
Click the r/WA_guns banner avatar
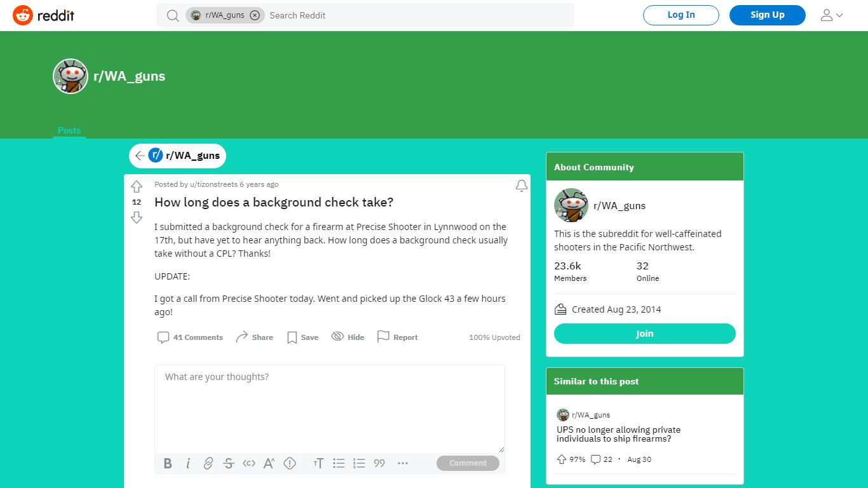click(x=71, y=76)
